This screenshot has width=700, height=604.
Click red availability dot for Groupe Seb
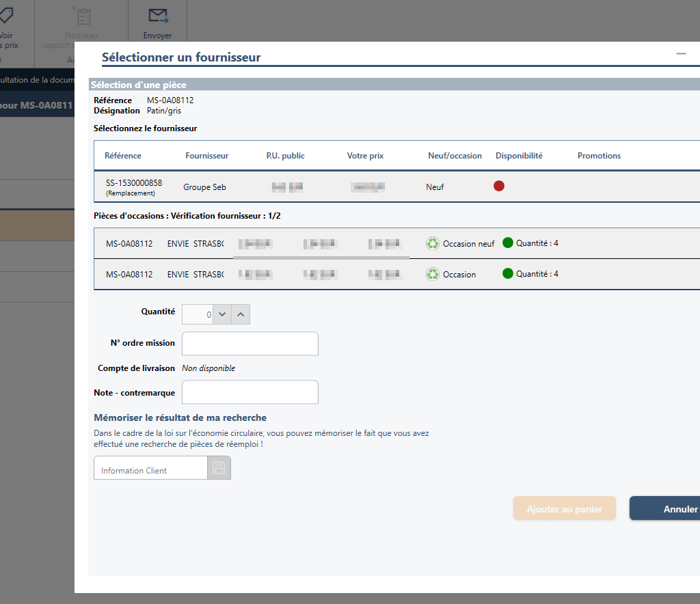(499, 186)
